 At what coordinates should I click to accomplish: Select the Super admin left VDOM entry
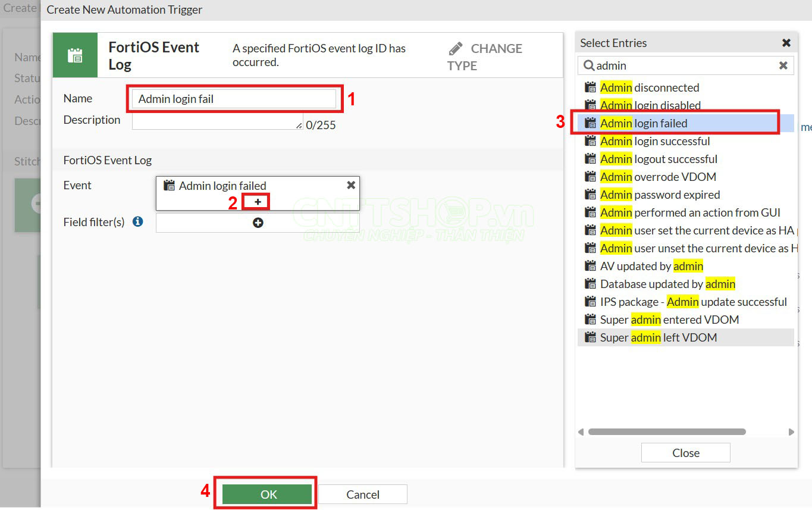coord(658,337)
